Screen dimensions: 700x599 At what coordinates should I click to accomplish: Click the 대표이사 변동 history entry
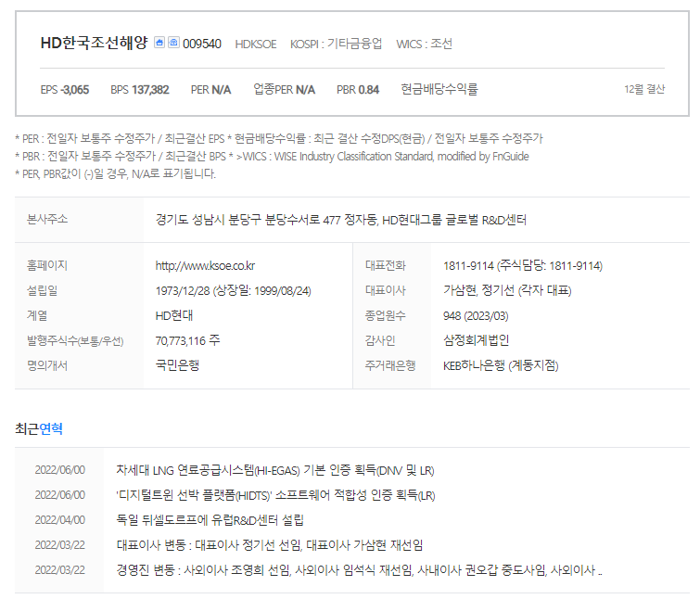point(269,545)
